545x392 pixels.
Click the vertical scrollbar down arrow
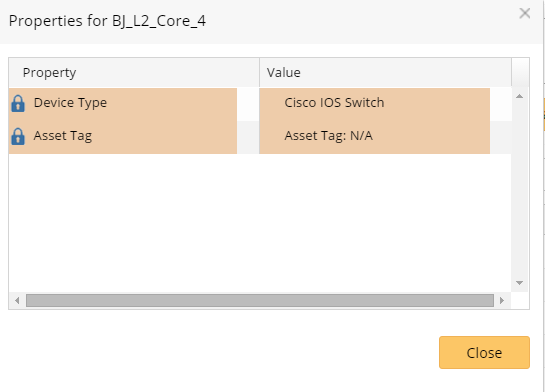520,283
